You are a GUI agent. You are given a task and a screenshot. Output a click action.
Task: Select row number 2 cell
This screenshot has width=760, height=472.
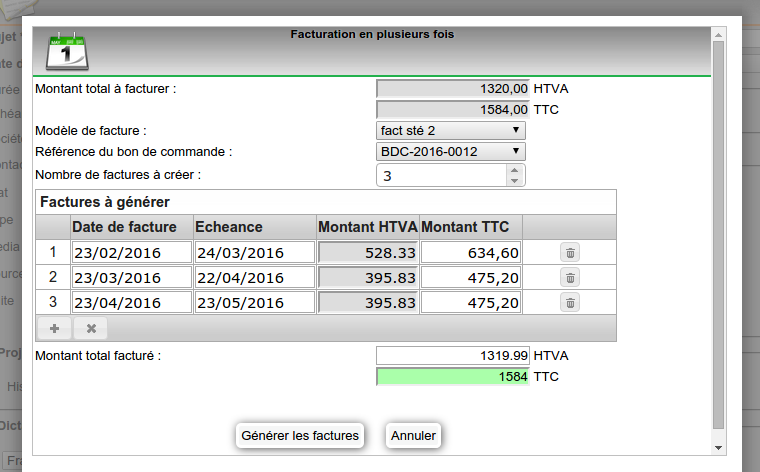[x=53, y=277]
